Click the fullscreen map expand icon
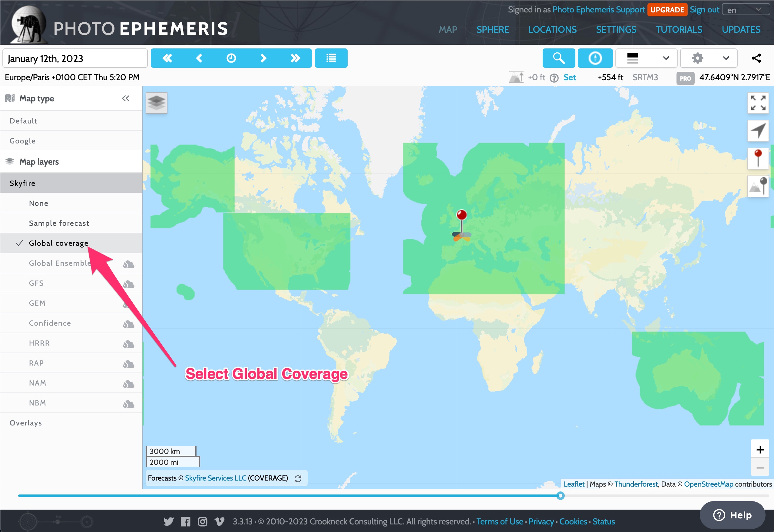774x532 pixels. coord(758,103)
